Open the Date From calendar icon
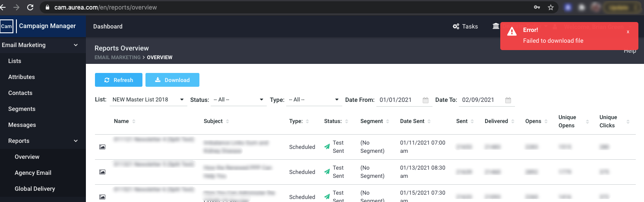The width and height of the screenshot is (644, 202). point(426,100)
